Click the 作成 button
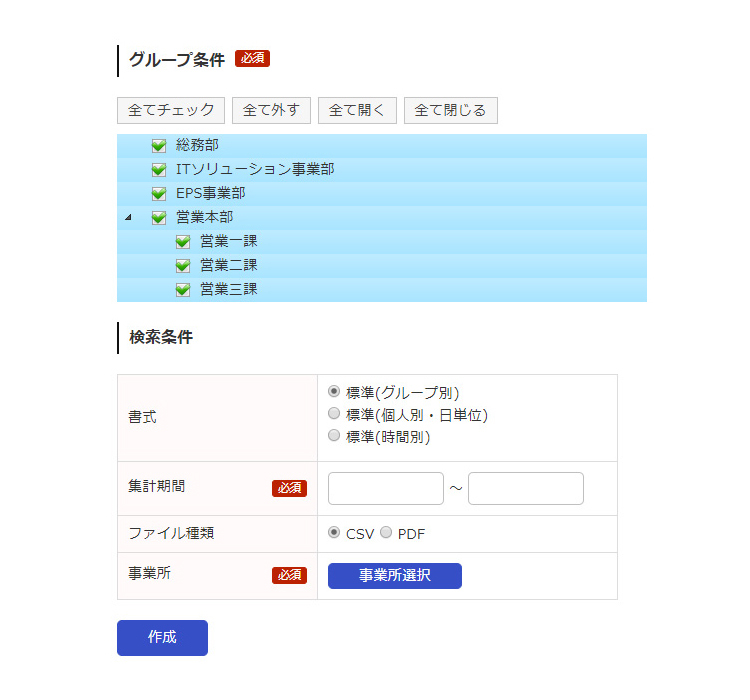Screen dimensions: 750x700 (x=163, y=638)
